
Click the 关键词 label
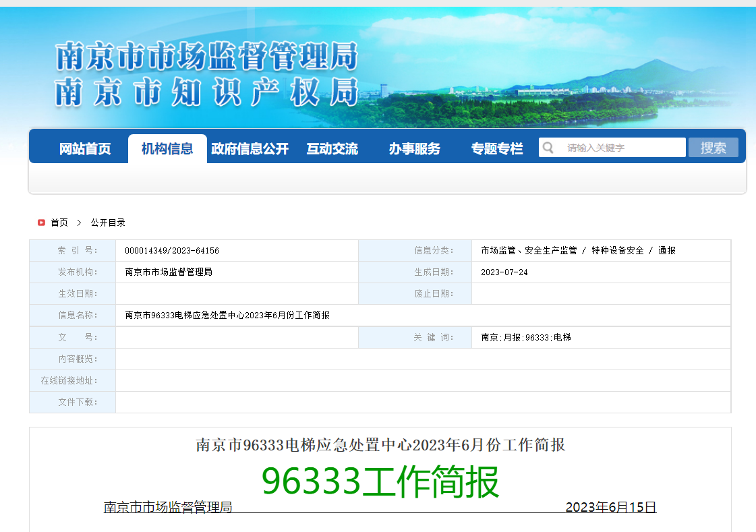[x=434, y=337]
